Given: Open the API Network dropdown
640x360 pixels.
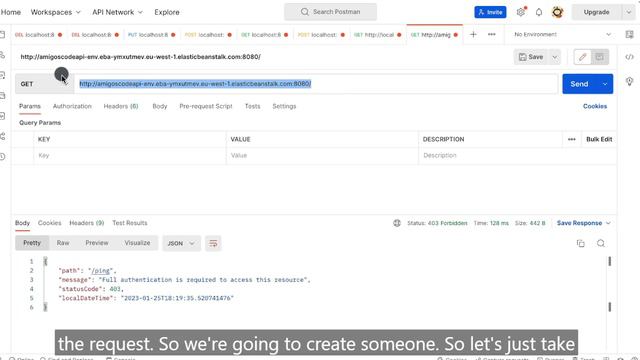Looking at the screenshot, I should (117, 12).
